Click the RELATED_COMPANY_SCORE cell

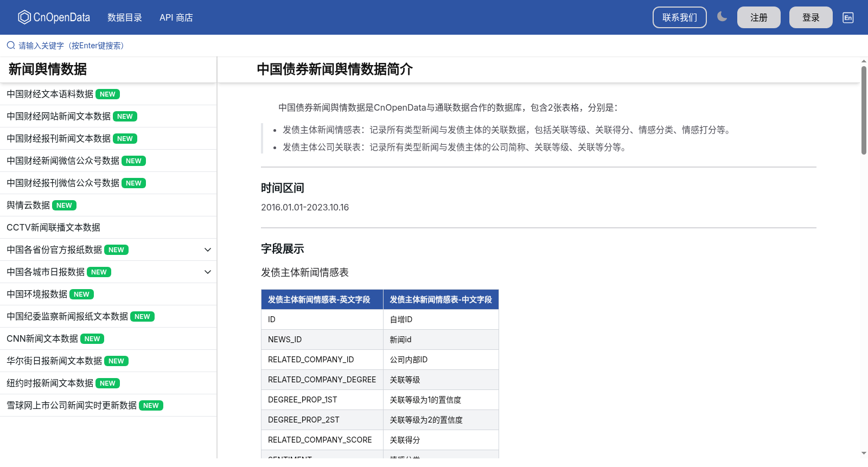322,440
